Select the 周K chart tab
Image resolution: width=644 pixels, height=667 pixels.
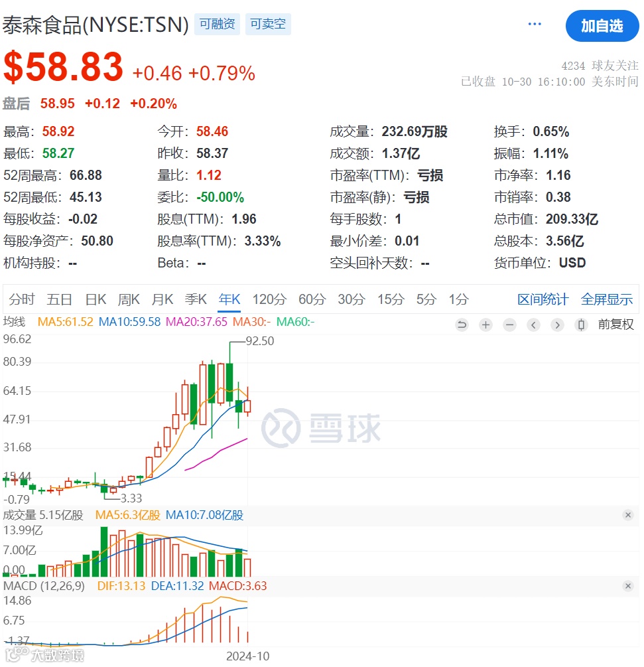tap(129, 299)
